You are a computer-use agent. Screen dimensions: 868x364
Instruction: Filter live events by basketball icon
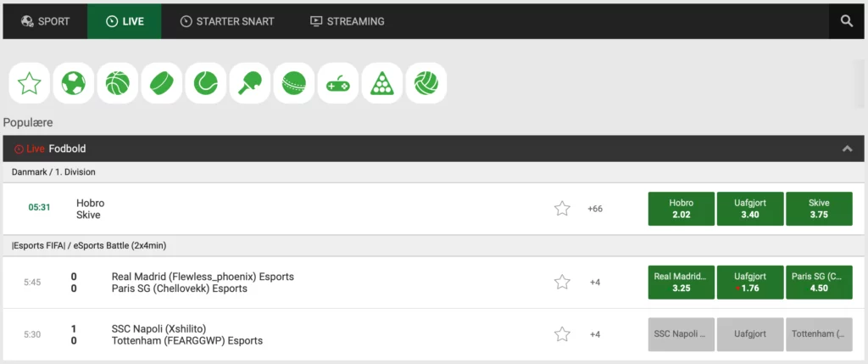pos(118,83)
